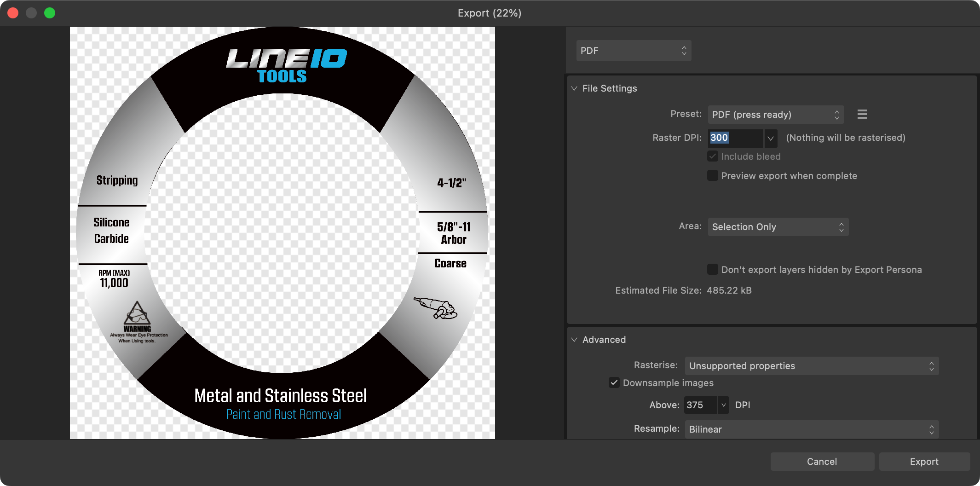This screenshot has width=980, height=486.
Task: Click the green zoom window button
Action: pos(50,13)
